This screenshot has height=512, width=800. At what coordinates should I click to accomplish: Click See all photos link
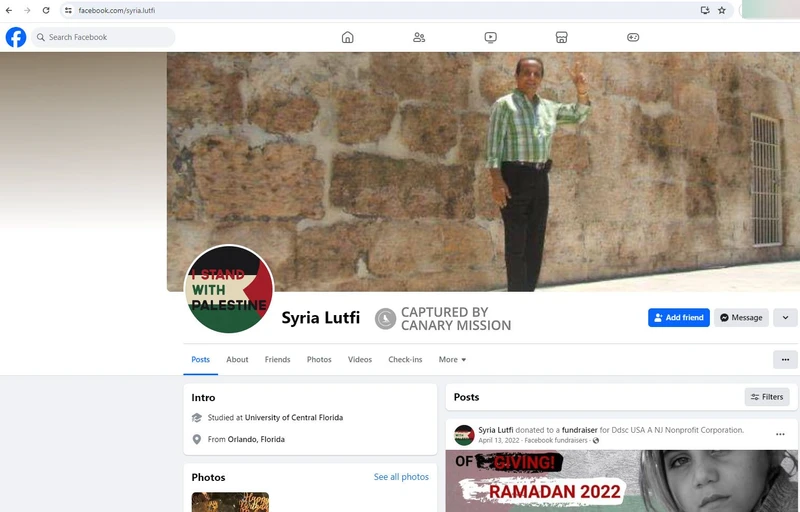click(x=401, y=477)
